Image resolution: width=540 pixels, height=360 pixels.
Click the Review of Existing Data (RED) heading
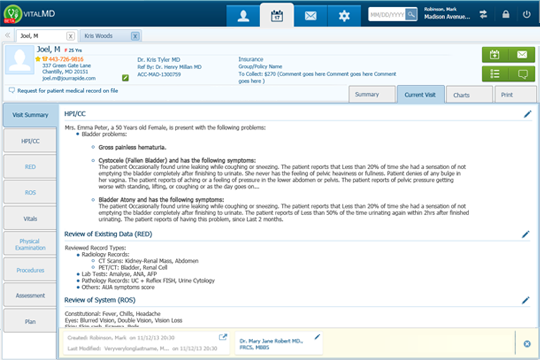pos(108,234)
